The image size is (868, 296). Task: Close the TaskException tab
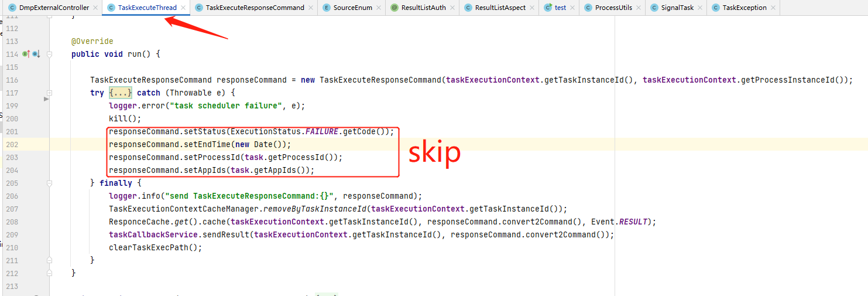[773, 8]
